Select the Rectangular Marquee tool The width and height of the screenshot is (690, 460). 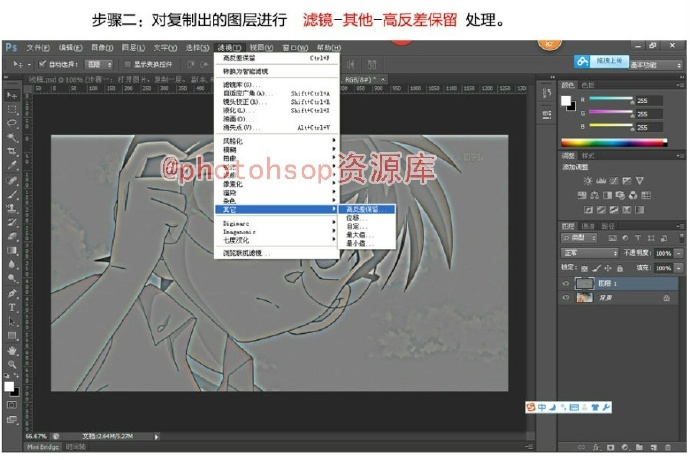pos(12,109)
